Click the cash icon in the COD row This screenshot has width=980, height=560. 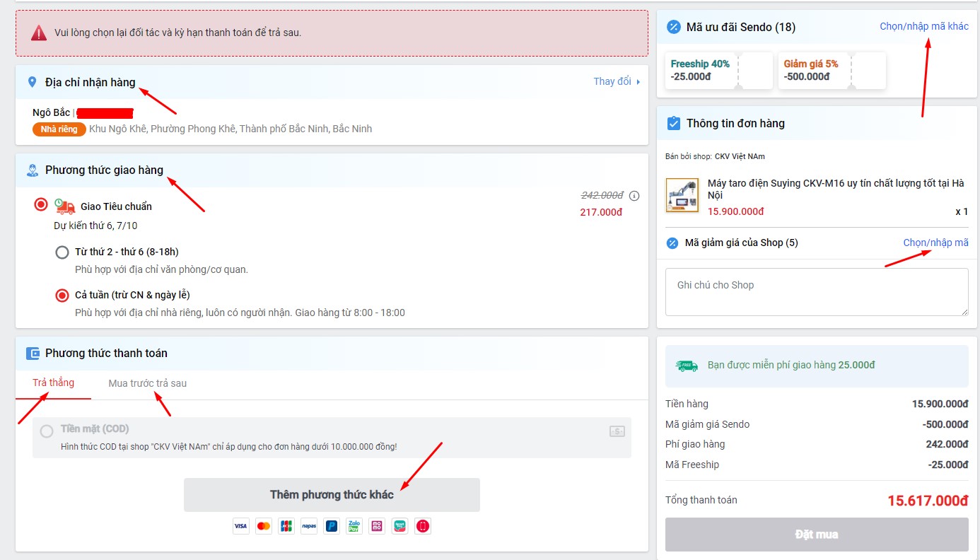tap(617, 431)
